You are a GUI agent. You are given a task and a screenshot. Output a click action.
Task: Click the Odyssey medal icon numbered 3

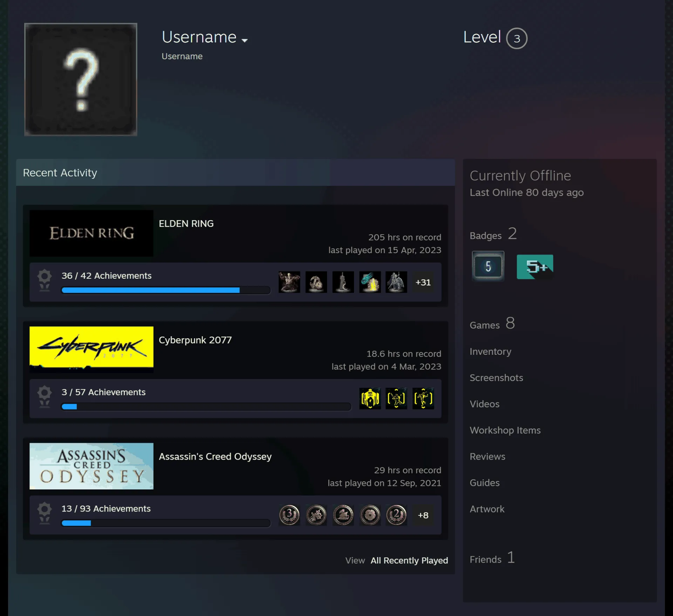click(x=289, y=515)
